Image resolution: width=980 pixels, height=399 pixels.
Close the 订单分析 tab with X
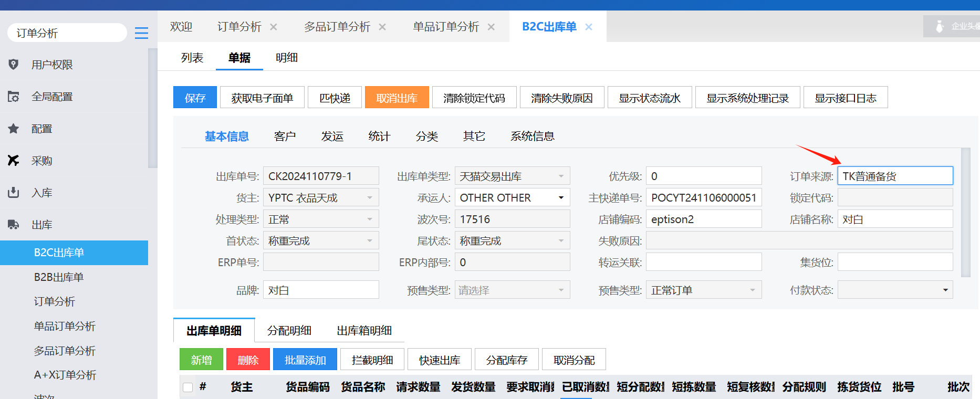coord(274,27)
